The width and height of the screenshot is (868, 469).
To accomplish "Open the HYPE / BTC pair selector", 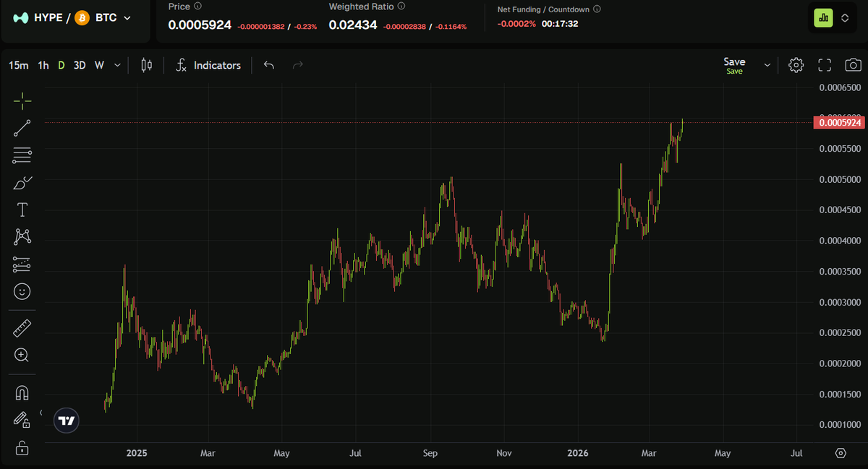I will pos(74,17).
